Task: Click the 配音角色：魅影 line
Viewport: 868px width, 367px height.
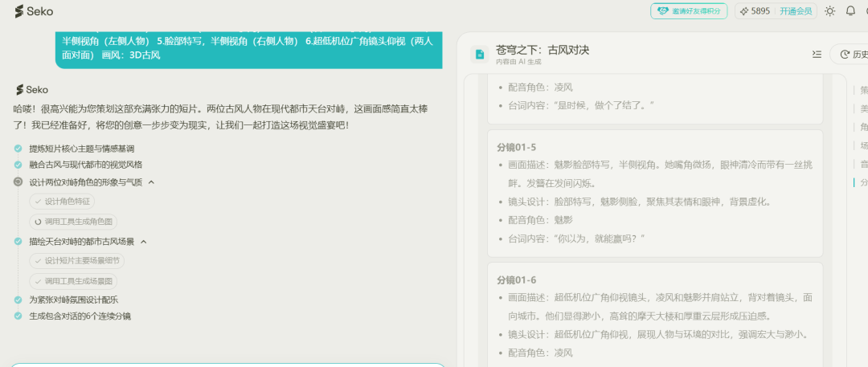Action: point(540,220)
